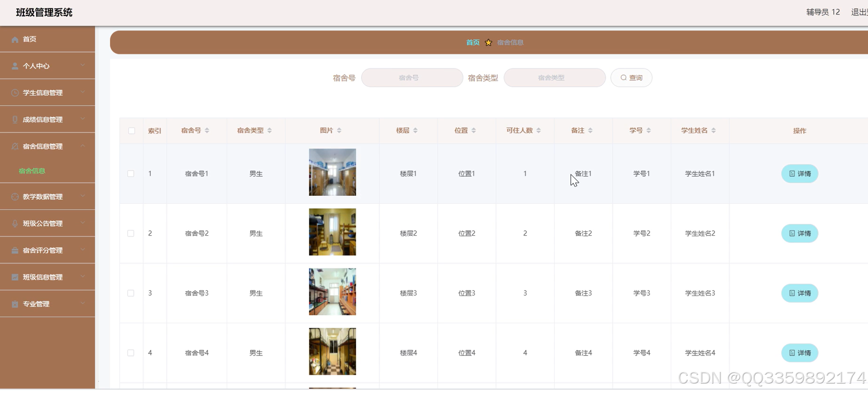Expand the 成绩信息管理 menu chevron

(x=83, y=119)
